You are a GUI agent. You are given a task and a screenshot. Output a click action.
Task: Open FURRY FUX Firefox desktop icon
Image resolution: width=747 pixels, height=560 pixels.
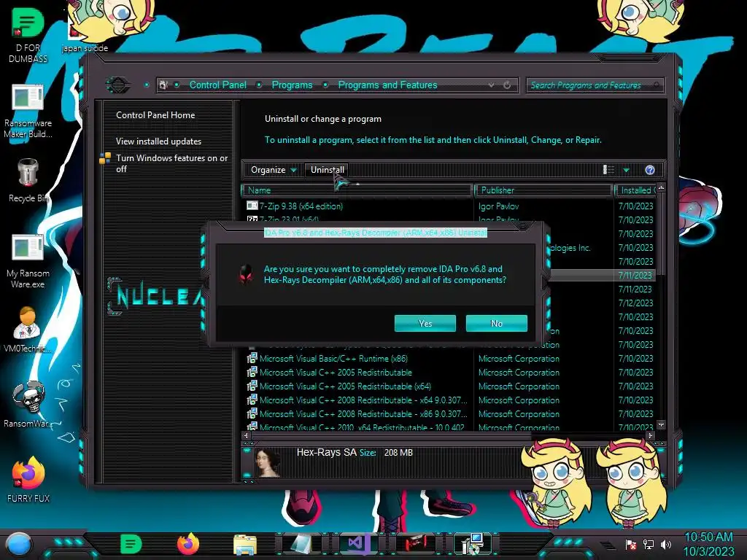coord(28,480)
